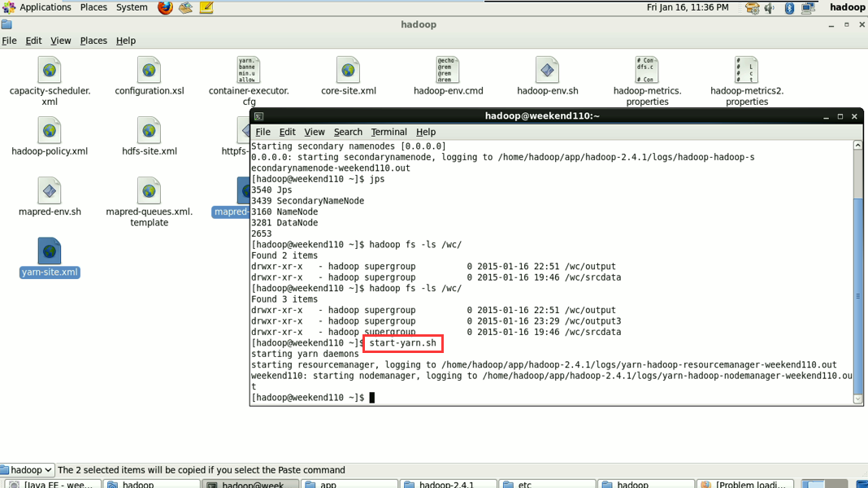Open the network connection tray icon

click(808, 8)
